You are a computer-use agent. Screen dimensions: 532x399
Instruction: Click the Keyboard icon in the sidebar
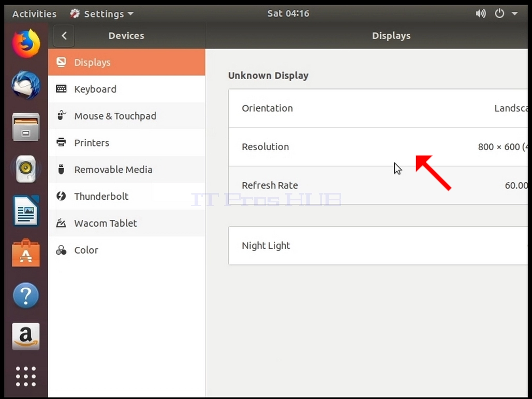click(x=61, y=89)
